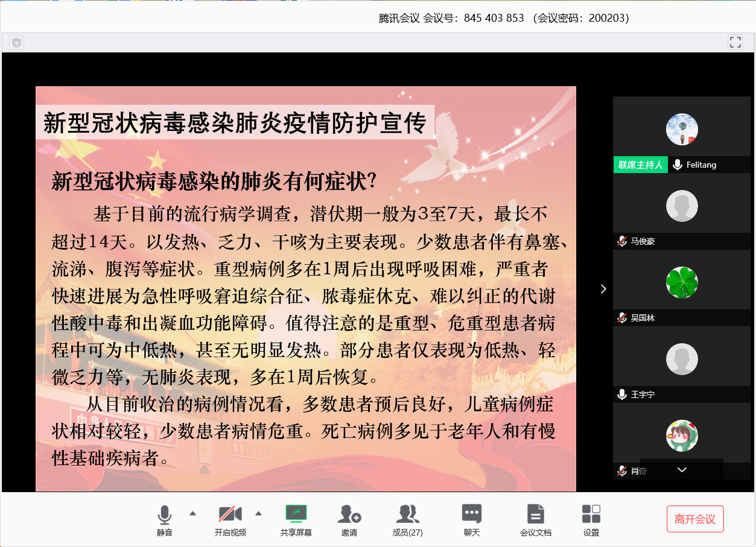This screenshot has height=547, width=756.
Task: Enter fullscreen mode via corner icon
Action: (735, 42)
